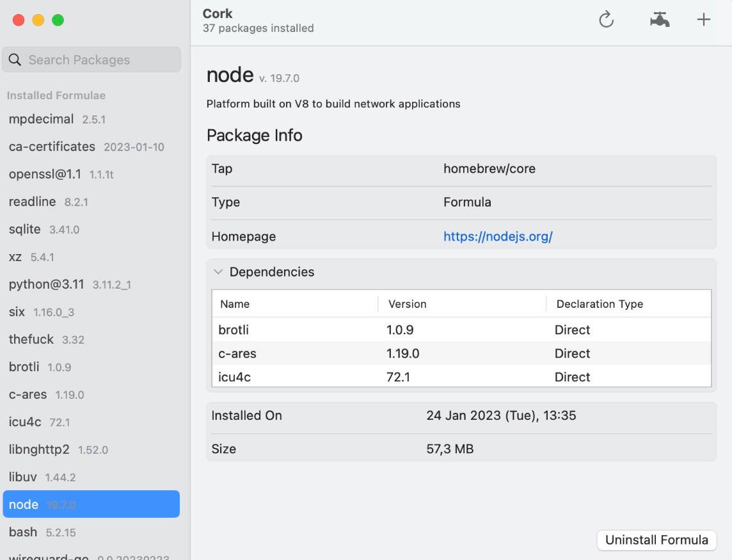Select the c-ares dependency table row
Screen dimensions: 732x560
point(461,353)
